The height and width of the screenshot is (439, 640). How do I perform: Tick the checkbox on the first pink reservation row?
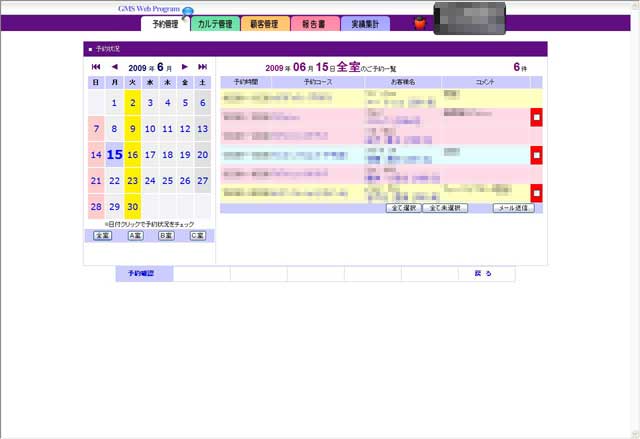click(536, 118)
